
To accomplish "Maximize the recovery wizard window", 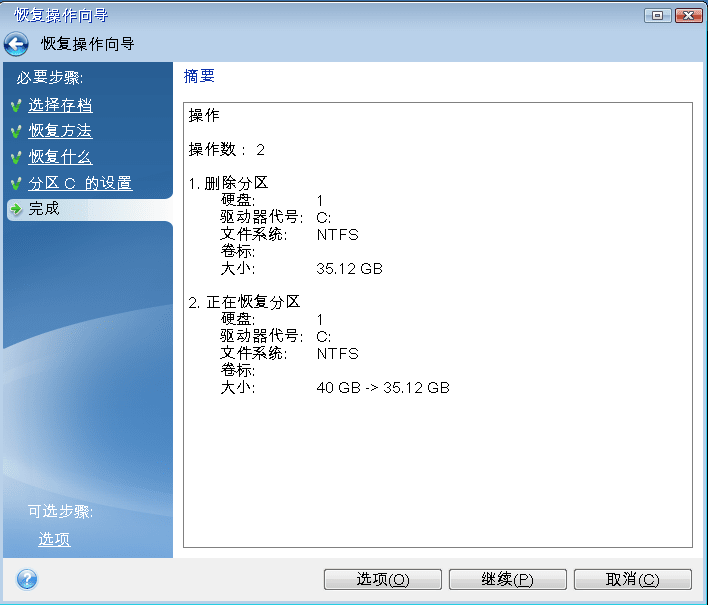I will [x=658, y=15].
